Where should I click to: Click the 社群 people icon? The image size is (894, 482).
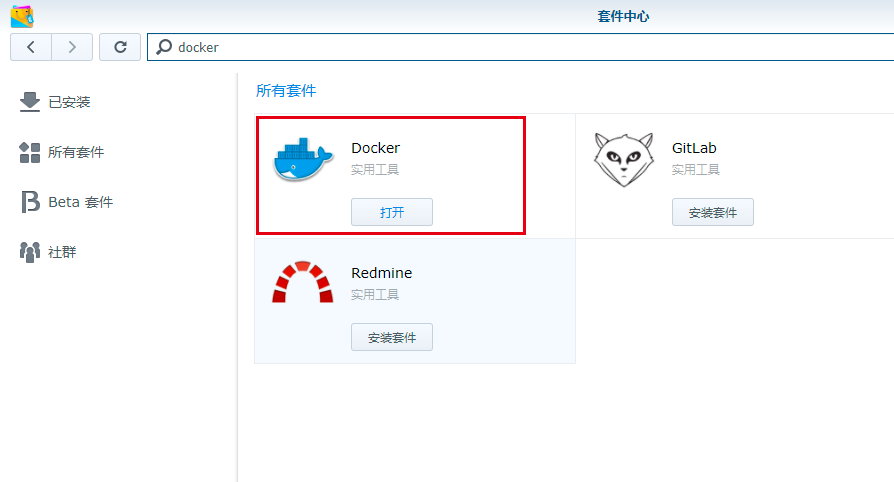[x=30, y=252]
